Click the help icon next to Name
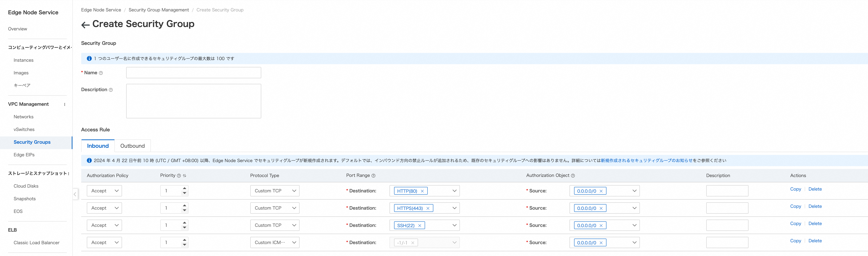Viewport: 868px width, 256px height. tap(101, 73)
